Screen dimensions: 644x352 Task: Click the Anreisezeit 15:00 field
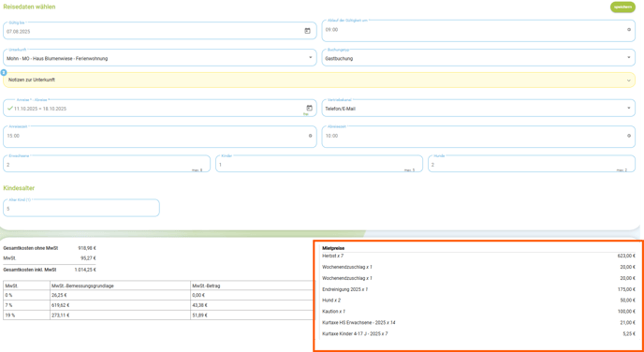(x=160, y=137)
